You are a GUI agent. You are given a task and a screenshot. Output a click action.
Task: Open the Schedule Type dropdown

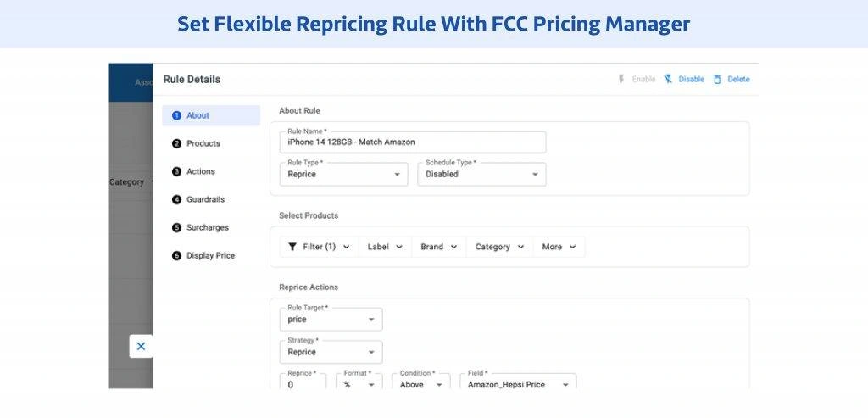pos(481,174)
